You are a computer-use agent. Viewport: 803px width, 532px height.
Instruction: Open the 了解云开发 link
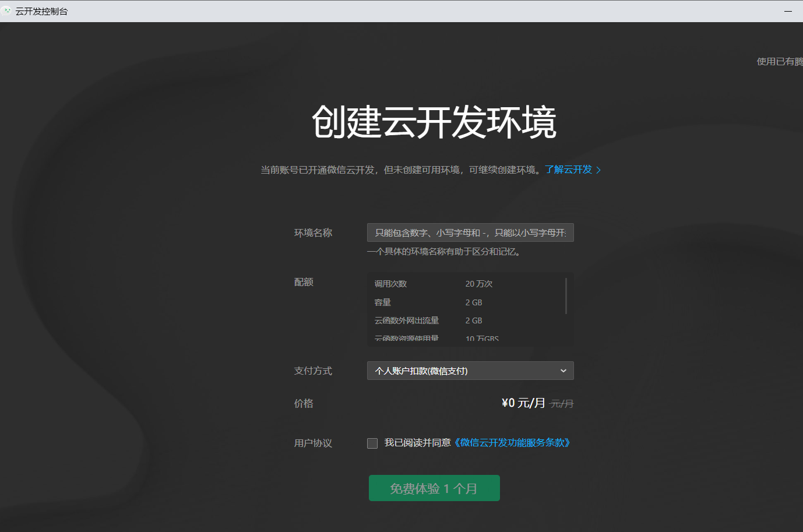click(573, 170)
